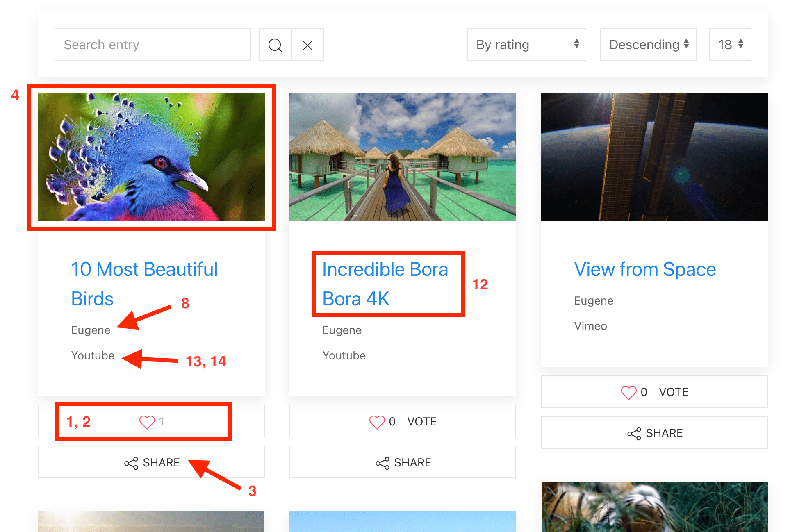
Task: Open the blue bird thumbnail image
Action: point(151,157)
